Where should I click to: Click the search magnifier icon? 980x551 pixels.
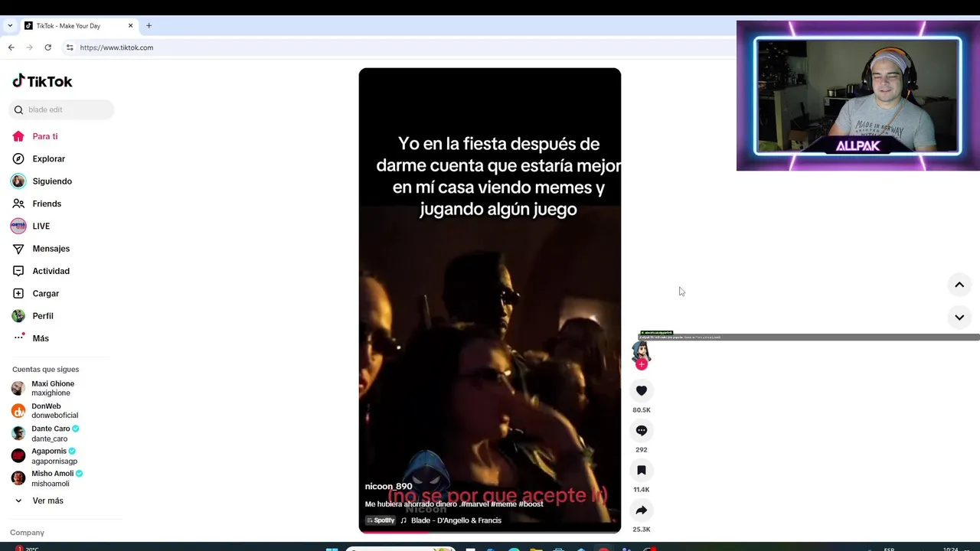coord(18,109)
